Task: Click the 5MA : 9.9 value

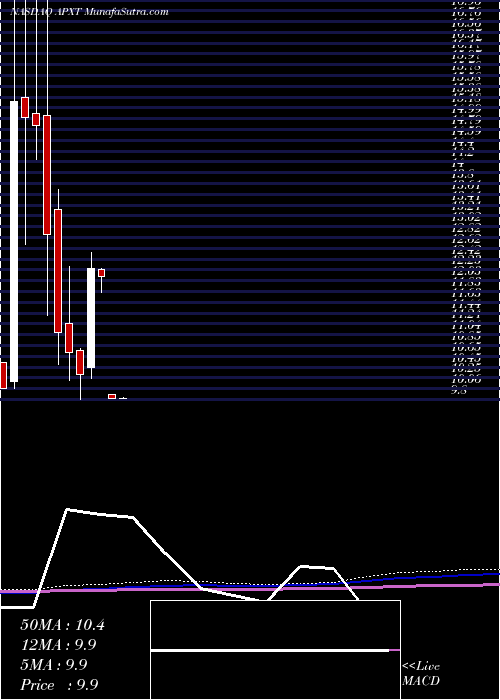Action: (x=54, y=665)
